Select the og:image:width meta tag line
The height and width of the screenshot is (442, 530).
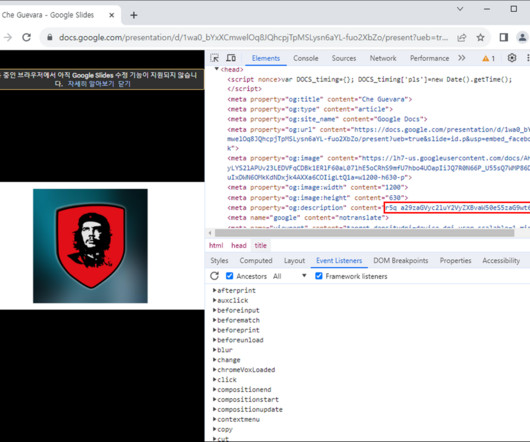[x=318, y=187]
